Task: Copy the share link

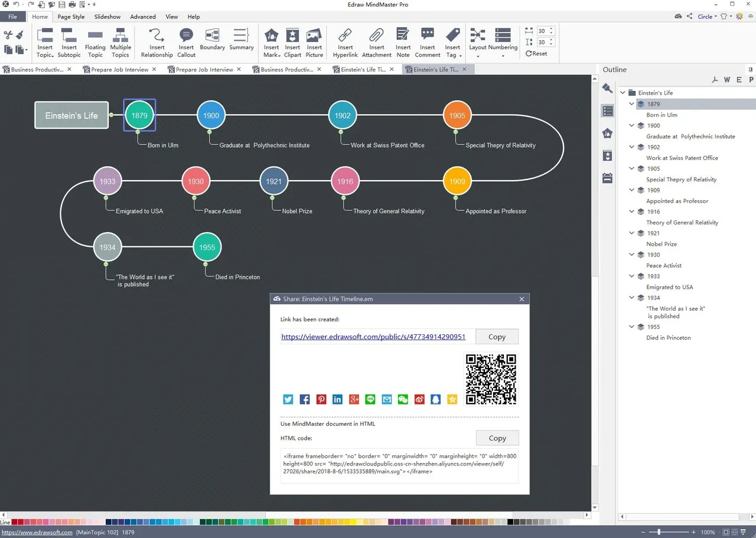Action: 497,337
